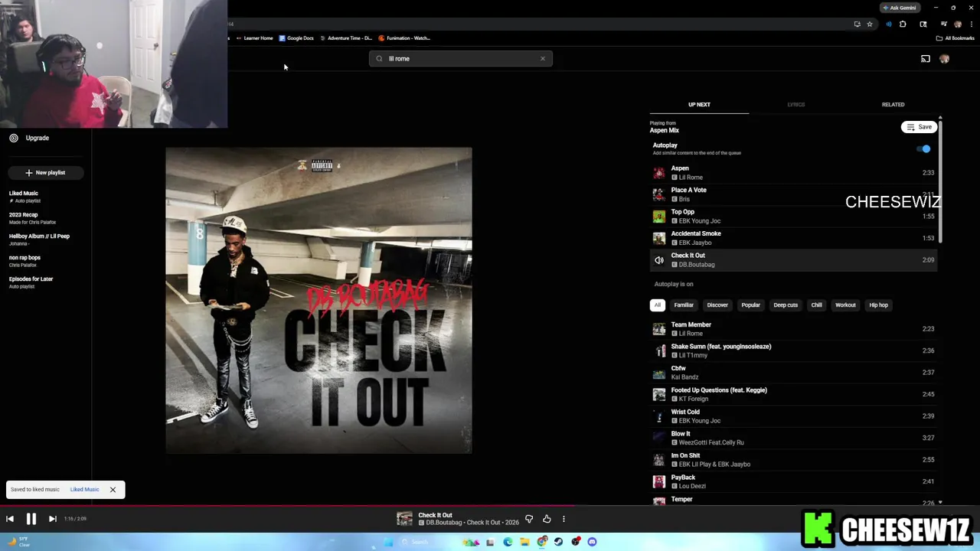Open All Bookmarks folder
The width and height of the screenshot is (980, 551).
click(955, 38)
